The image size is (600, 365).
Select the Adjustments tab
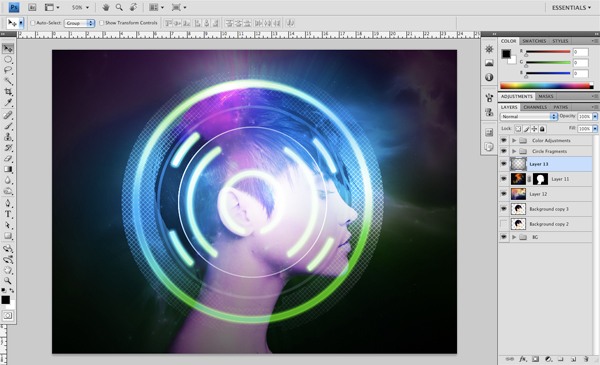[517, 96]
